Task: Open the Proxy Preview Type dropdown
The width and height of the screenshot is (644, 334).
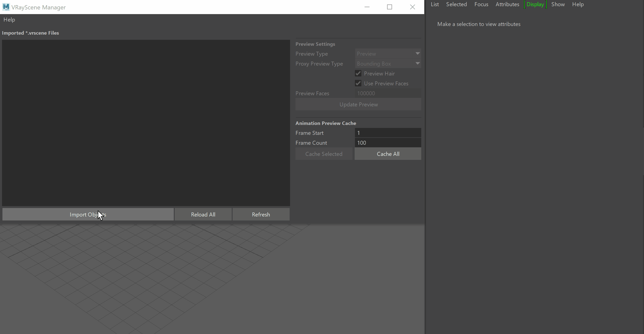Action: pyautogui.click(x=388, y=64)
